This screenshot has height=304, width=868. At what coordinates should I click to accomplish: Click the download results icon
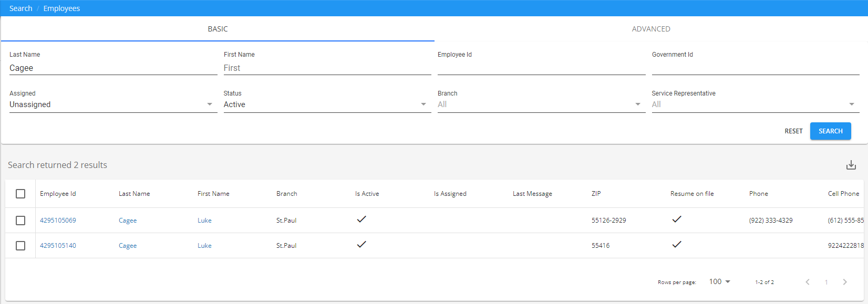coord(851,165)
